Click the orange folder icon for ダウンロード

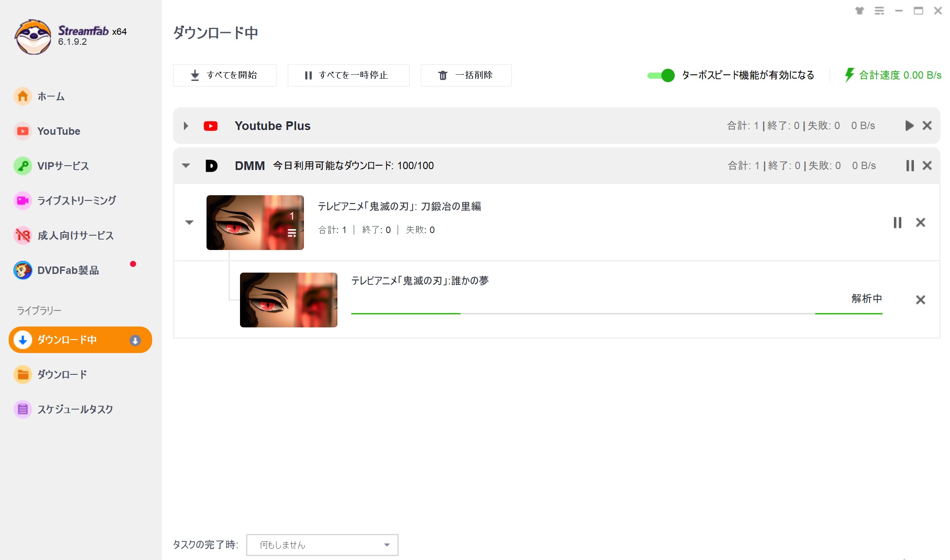[x=23, y=374]
